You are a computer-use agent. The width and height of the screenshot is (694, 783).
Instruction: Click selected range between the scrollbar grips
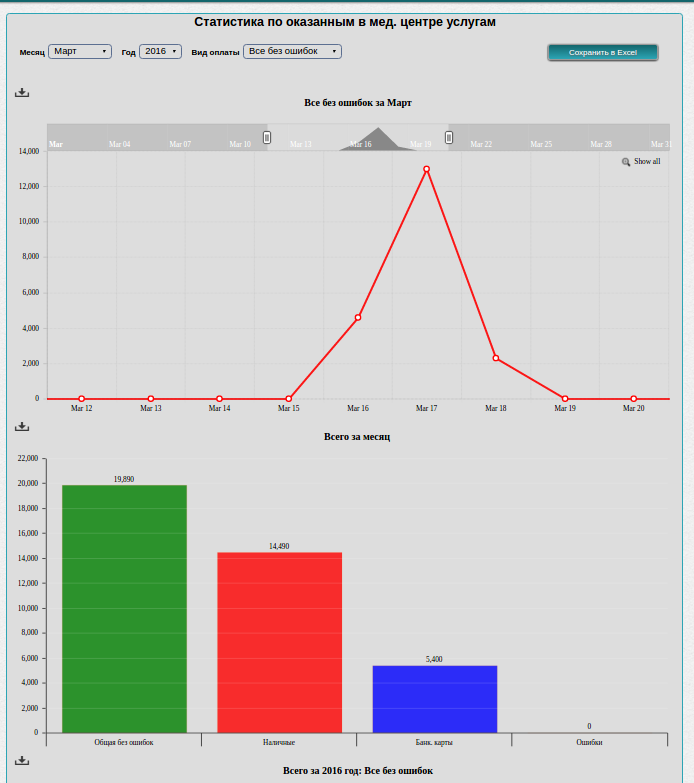click(x=358, y=134)
